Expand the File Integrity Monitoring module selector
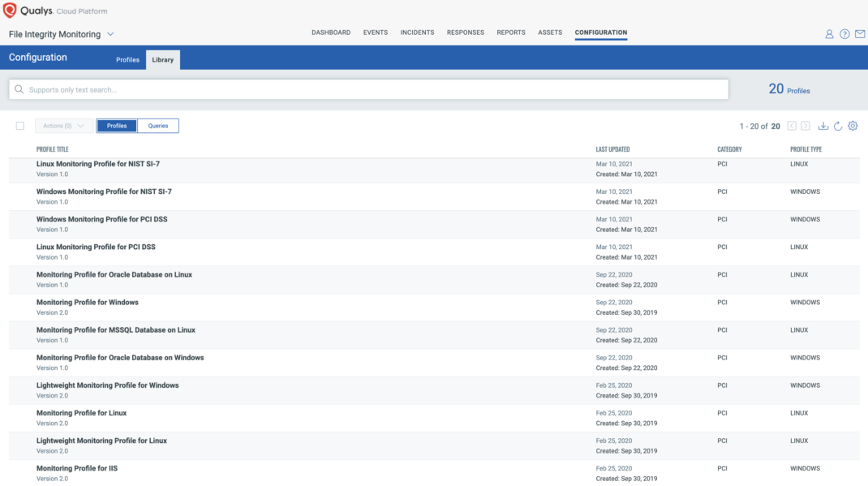The width and height of the screenshot is (868, 486). [110, 34]
